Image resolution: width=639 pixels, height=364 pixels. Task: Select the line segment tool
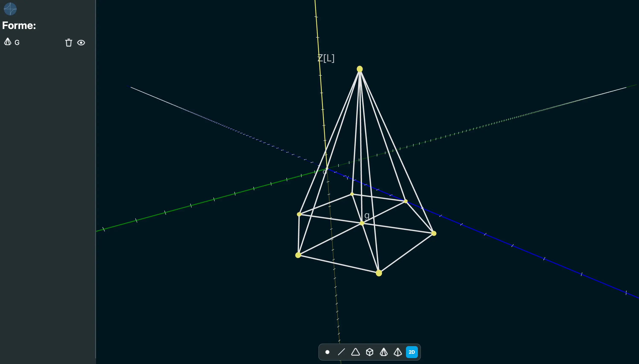(x=342, y=352)
